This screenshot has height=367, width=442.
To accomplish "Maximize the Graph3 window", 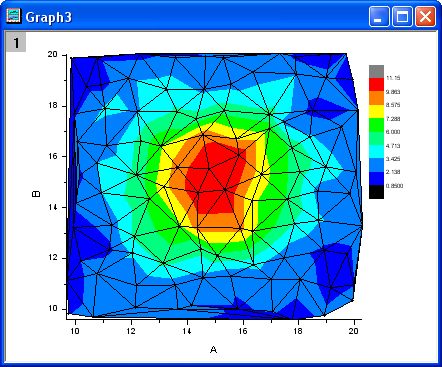I will pos(402,16).
